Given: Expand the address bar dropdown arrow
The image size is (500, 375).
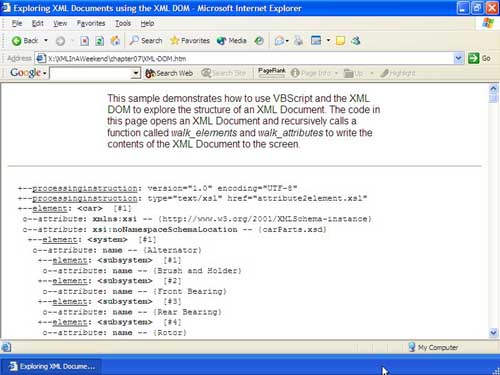Looking at the screenshot, I should point(458,58).
